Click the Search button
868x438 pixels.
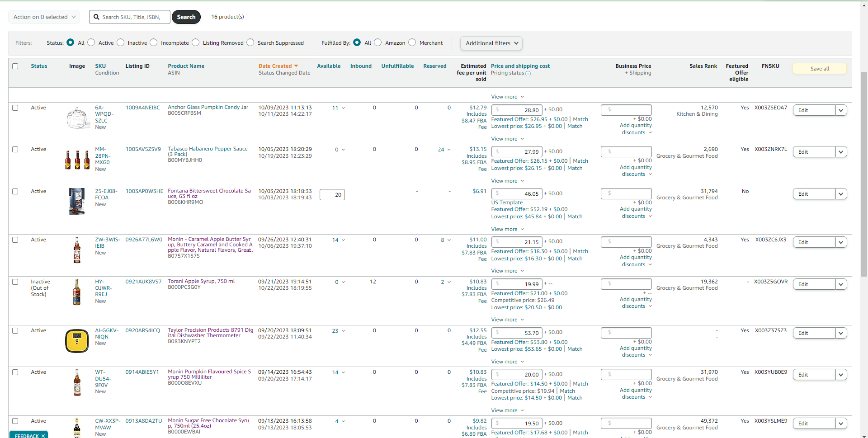click(186, 17)
